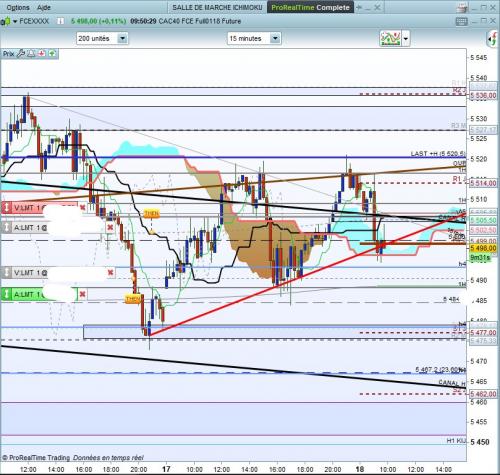500x475 pixels.
Task: Click the Prix label
Action: [9, 54]
